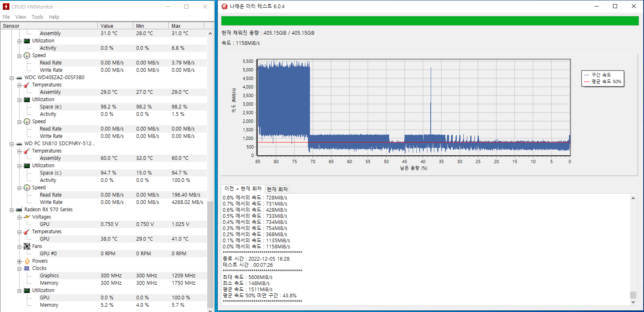Select the Write Rate row with 4268.02 MB/s

[104, 202]
